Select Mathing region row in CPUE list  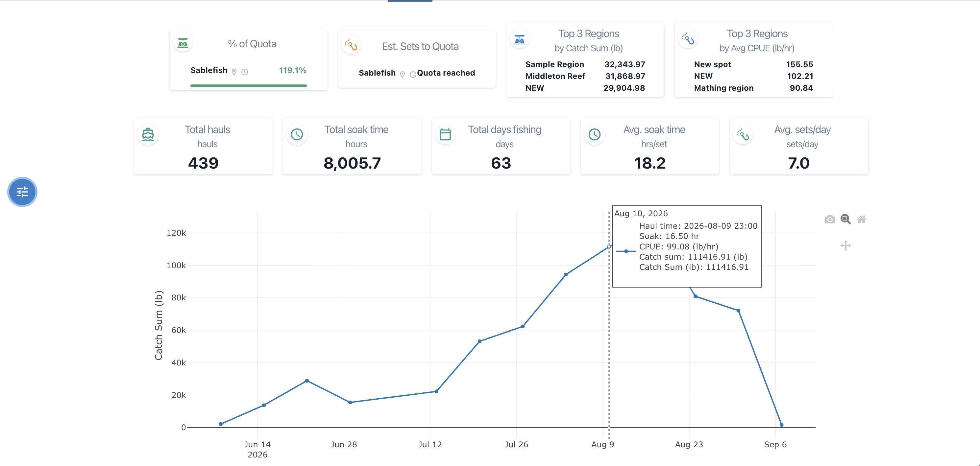pyautogui.click(x=754, y=88)
